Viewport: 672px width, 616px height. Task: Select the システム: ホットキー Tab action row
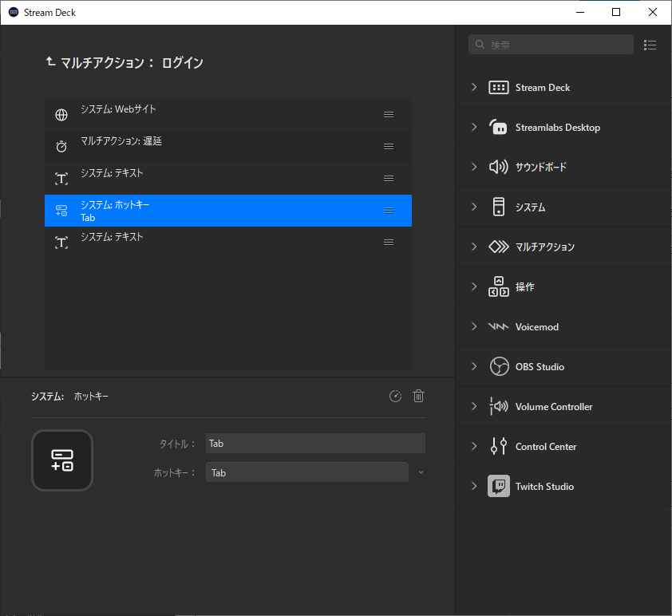228,211
